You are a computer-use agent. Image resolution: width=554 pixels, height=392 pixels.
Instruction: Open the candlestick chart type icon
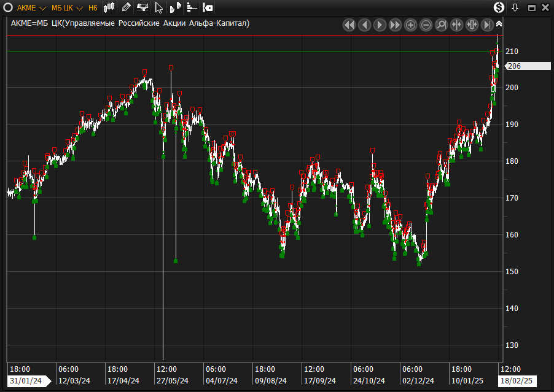(x=109, y=7)
